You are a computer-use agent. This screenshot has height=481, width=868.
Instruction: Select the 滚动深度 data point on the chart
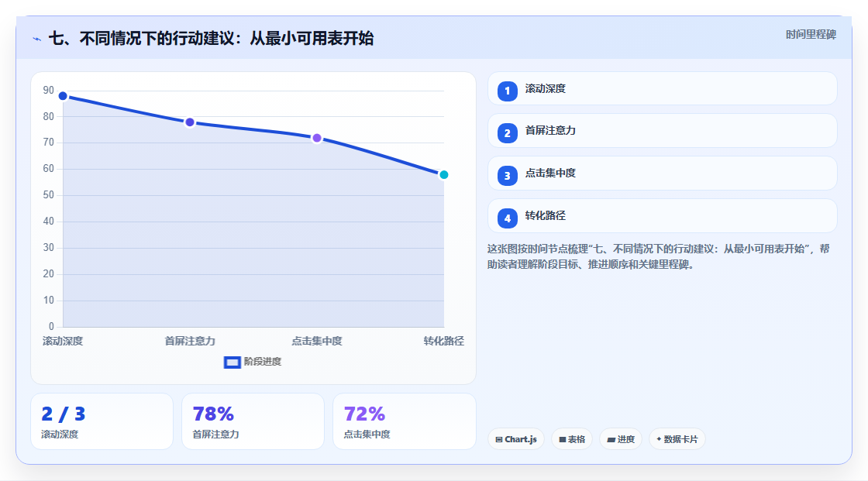[x=63, y=96]
